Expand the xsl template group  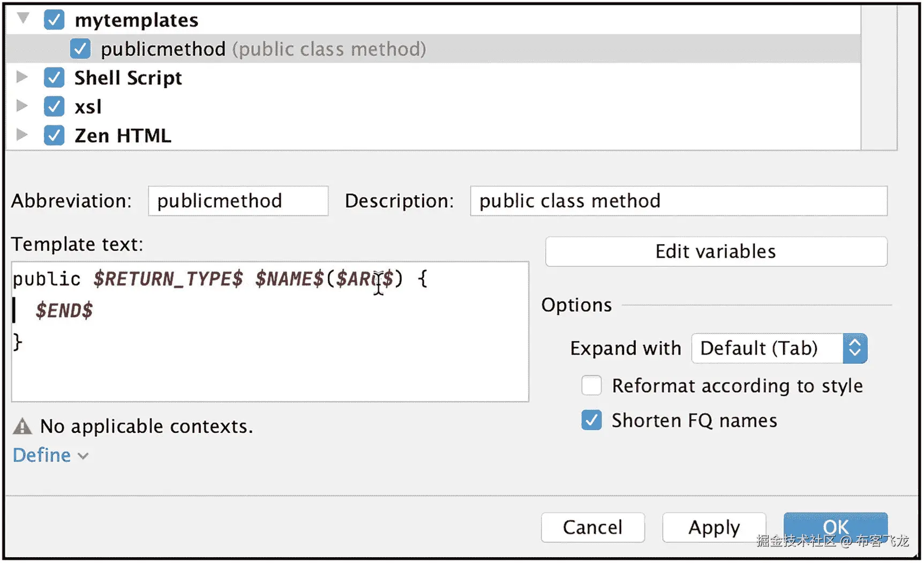[x=22, y=106]
